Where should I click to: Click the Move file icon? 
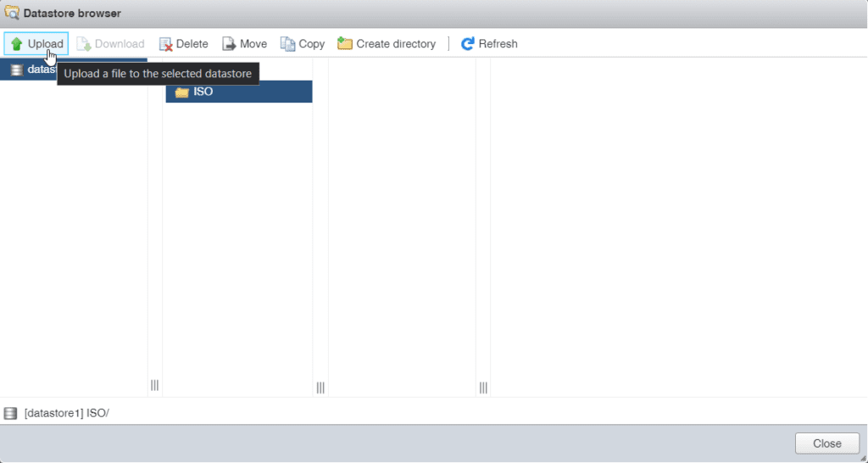coord(229,44)
